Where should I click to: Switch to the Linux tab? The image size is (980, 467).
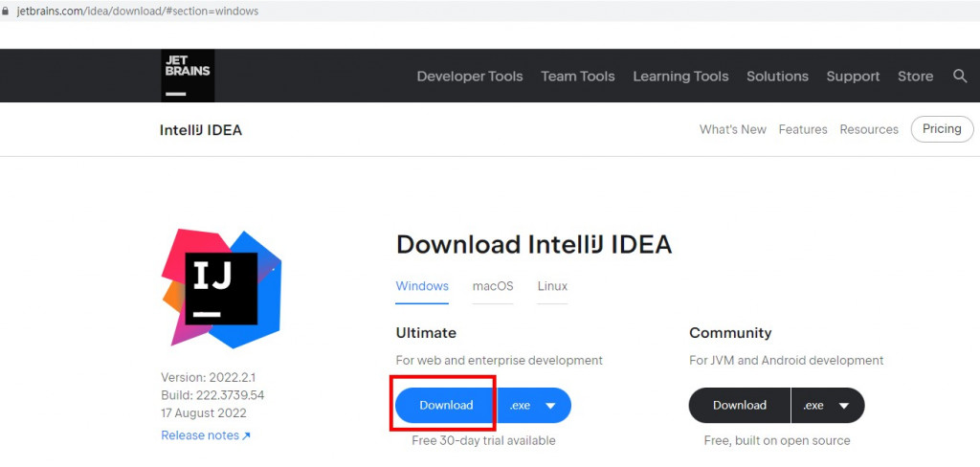point(552,286)
